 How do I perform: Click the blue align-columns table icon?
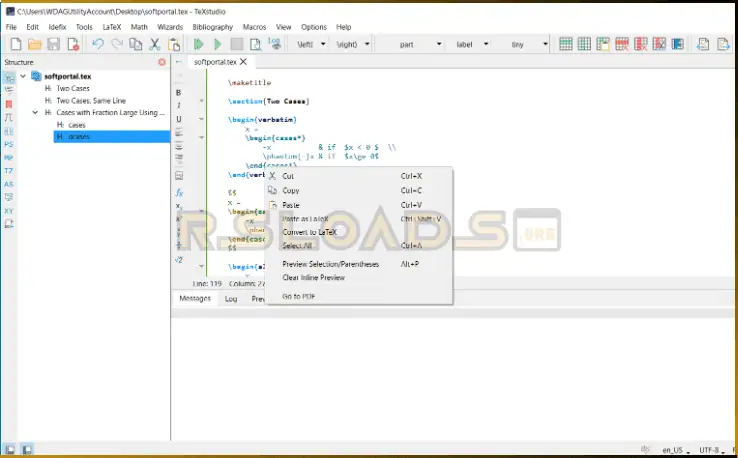(678, 44)
